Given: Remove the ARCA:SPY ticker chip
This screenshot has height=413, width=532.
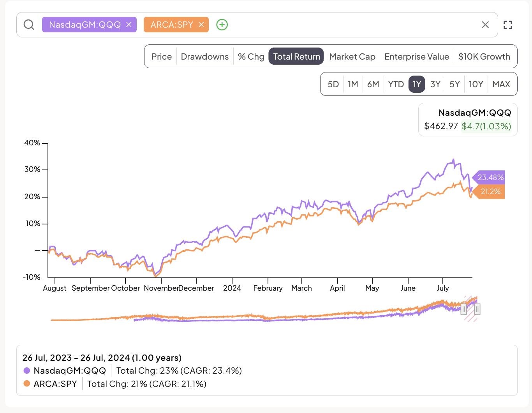Looking at the screenshot, I should coord(201,25).
